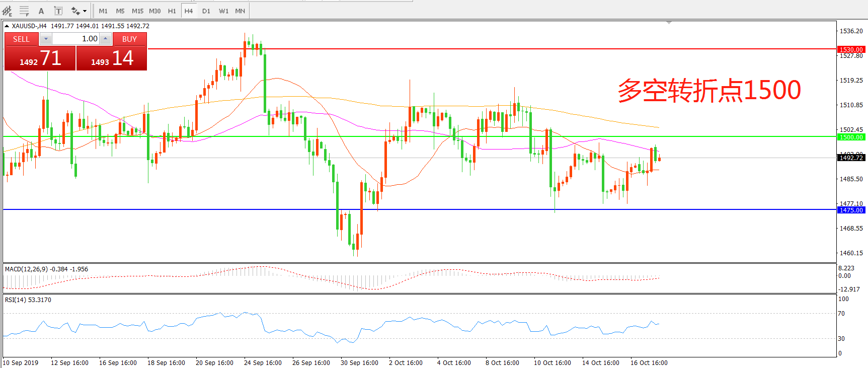Click the Arrows objects icon

75,11
